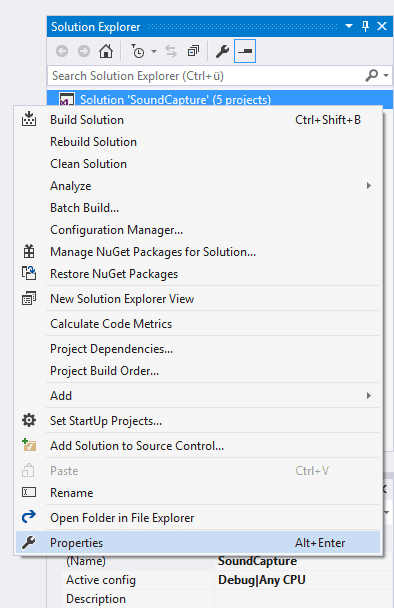Click the Sync with Active Document icon
Screen dimensions: 394x608
point(171,51)
